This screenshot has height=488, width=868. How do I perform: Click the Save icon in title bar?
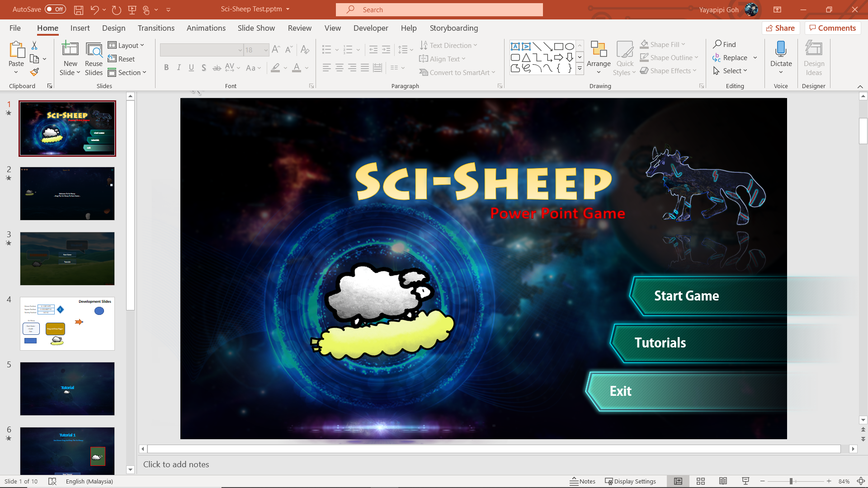pyautogui.click(x=79, y=9)
